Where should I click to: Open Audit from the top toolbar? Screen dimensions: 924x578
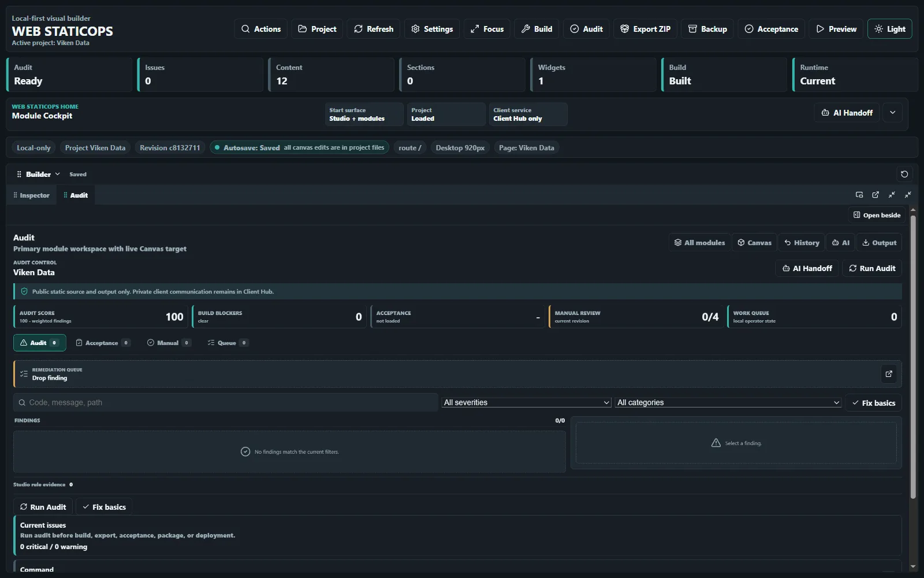click(x=586, y=29)
